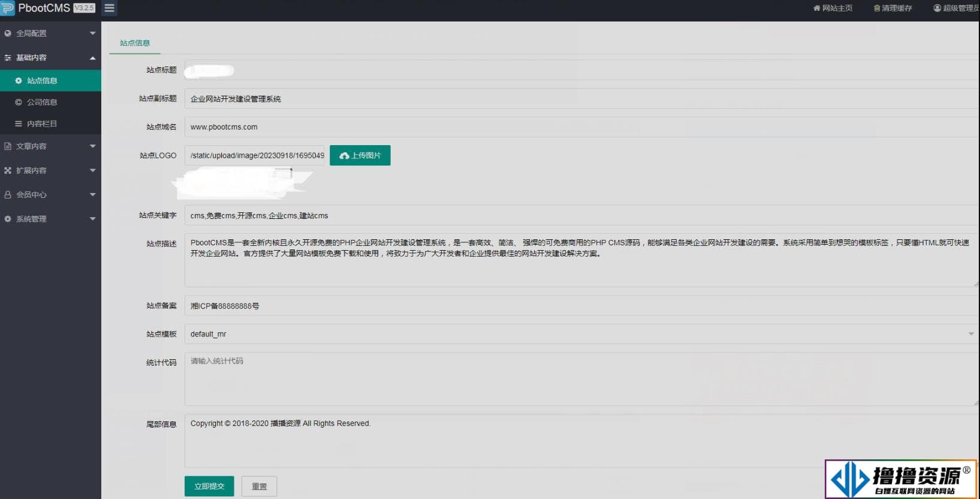Click 清理缓存 in the top bar
The height and width of the screenshot is (499, 980).
tap(893, 8)
